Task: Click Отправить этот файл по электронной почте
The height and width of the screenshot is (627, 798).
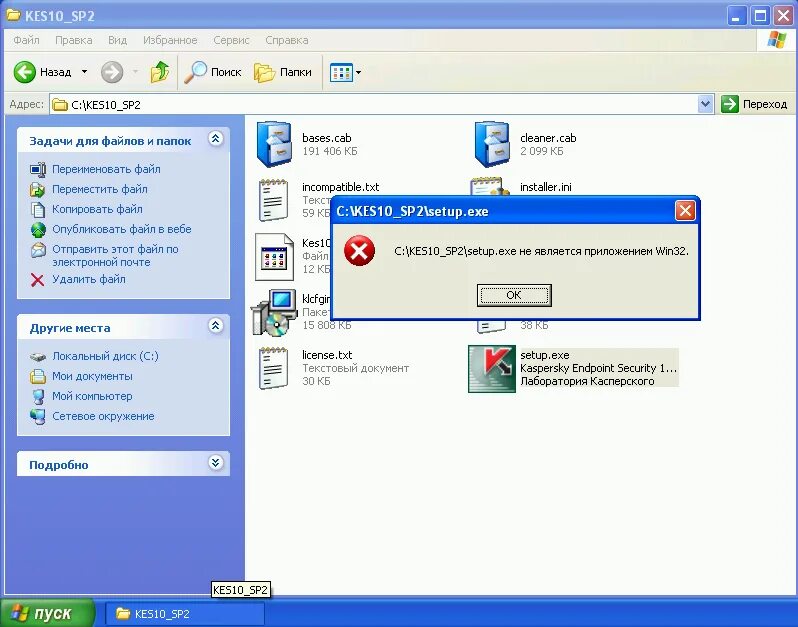Action: (x=115, y=255)
